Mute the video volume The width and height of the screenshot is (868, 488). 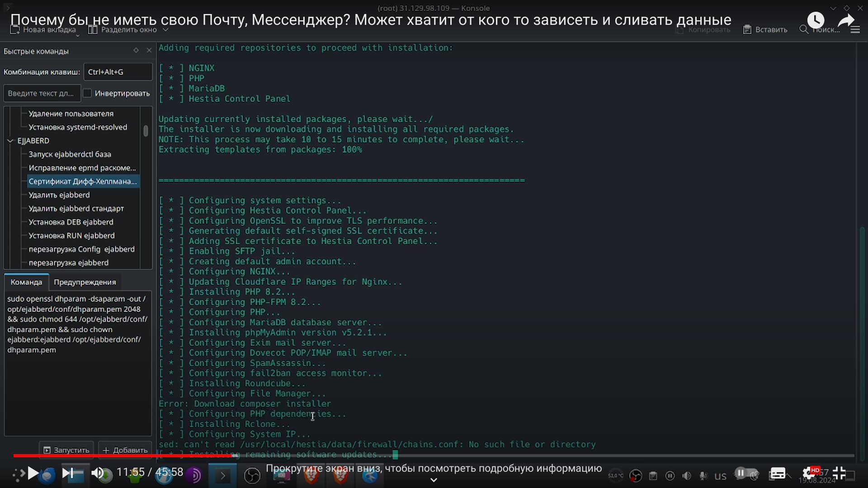97,473
